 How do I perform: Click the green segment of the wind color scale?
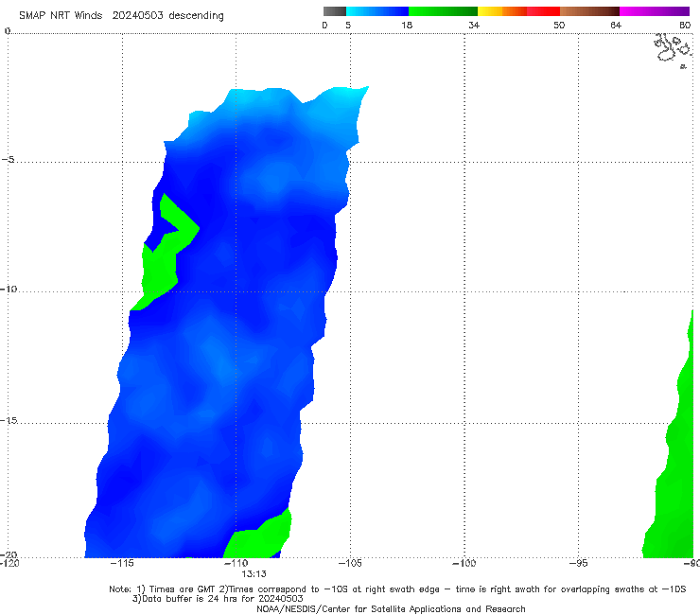443,11
